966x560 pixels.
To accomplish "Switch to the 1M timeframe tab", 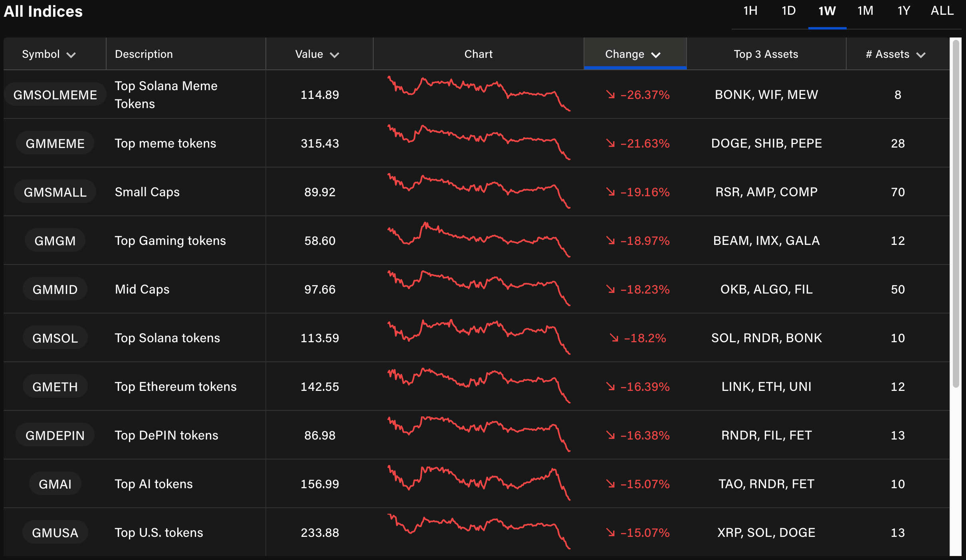I will (x=865, y=11).
